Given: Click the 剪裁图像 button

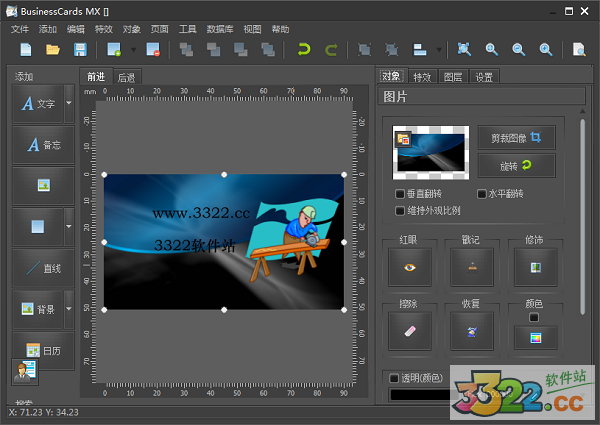Looking at the screenshot, I should click(x=516, y=138).
